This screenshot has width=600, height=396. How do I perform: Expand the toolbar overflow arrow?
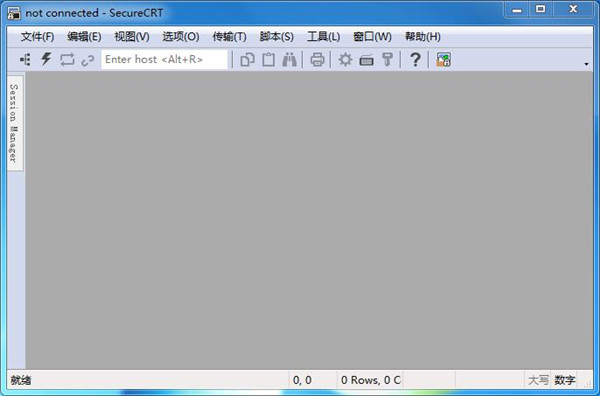pos(587,64)
